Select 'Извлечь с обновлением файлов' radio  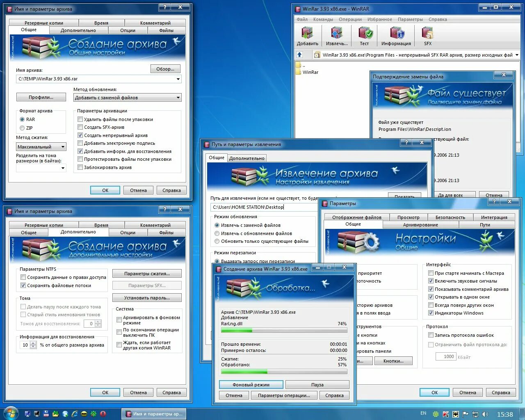tap(217, 233)
